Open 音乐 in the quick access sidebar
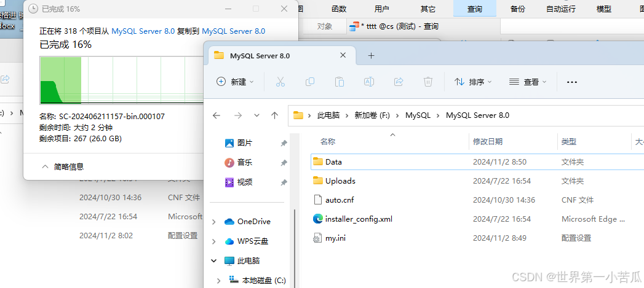Viewport: 644px width, 288px height. (245, 163)
